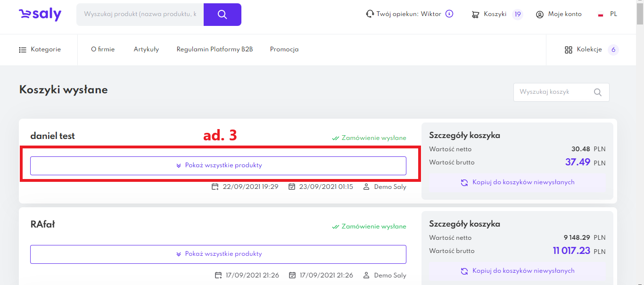The width and height of the screenshot is (644, 285).
Task: Open the PL language selector
Action: pyautogui.click(x=613, y=14)
